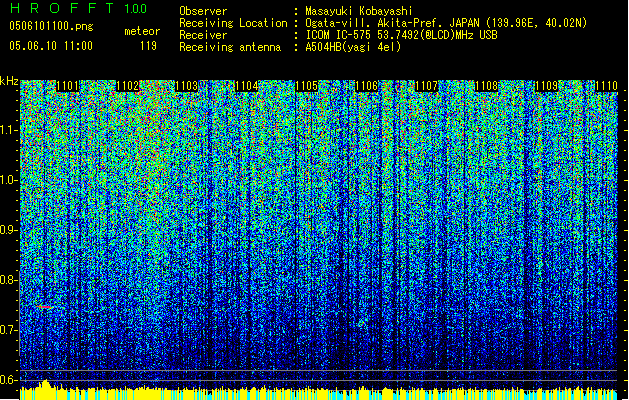Click the 1107 time marker
Viewport: 629px width, 400px height.
coord(427,86)
